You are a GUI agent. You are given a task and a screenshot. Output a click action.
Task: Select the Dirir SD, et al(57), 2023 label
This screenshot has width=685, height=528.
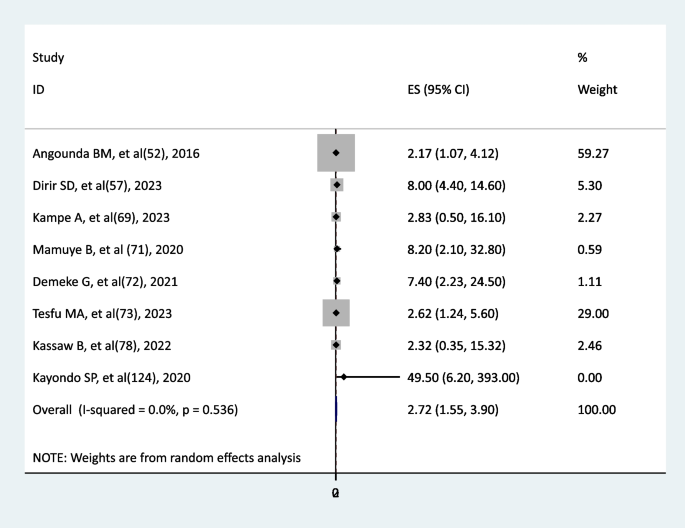pyautogui.click(x=103, y=184)
